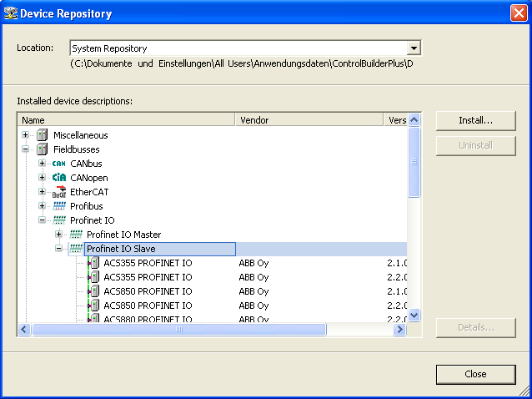
Task: Expand the Profinet IO Master node
Action: pyautogui.click(x=59, y=235)
